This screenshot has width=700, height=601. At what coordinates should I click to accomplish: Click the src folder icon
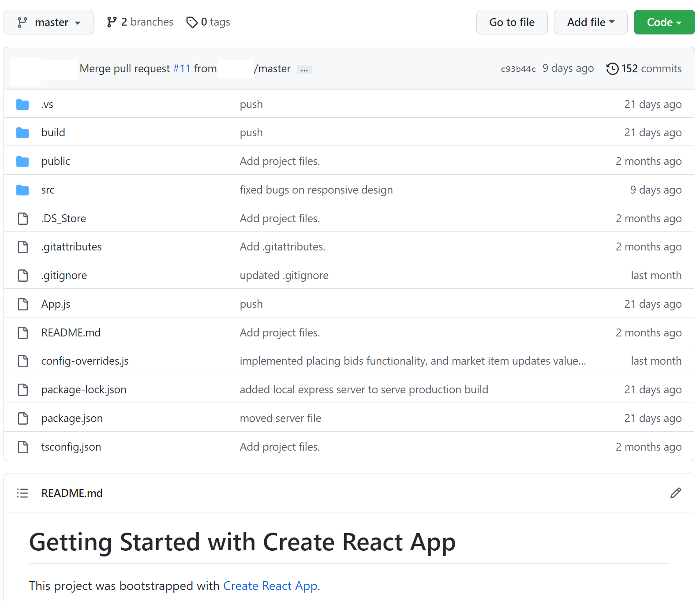point(22,190)
